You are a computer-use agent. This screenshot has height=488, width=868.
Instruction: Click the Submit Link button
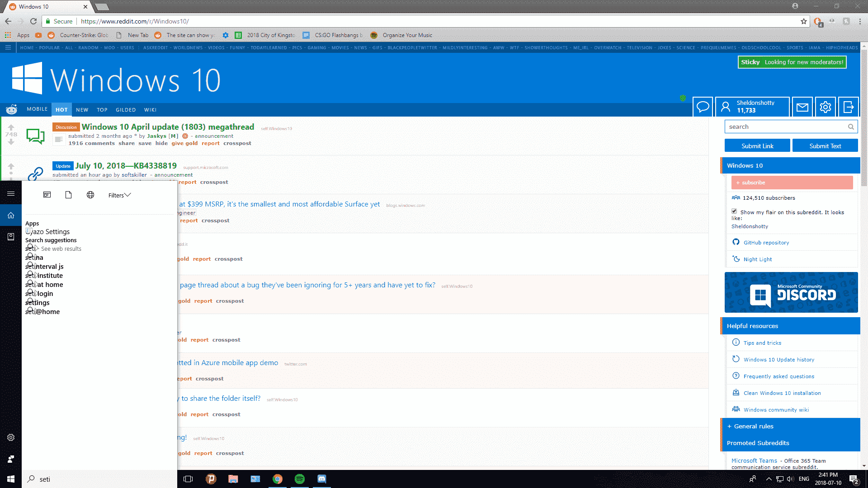pos(757,146)
